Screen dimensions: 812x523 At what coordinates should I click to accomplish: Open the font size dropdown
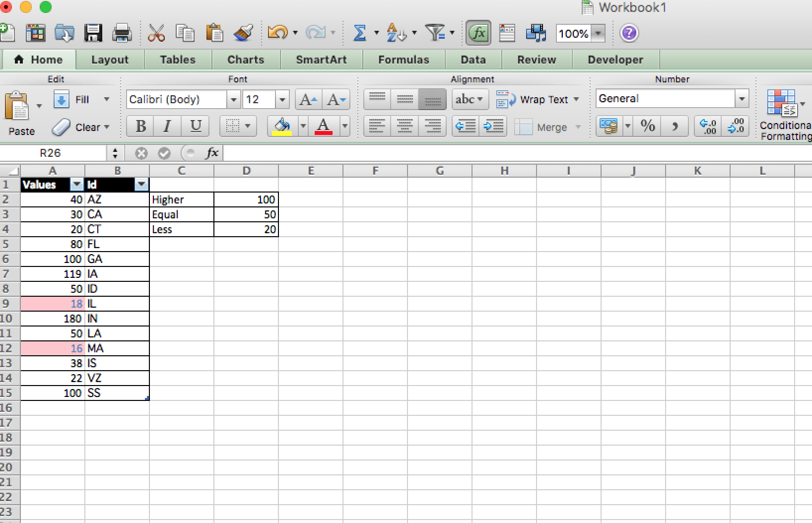(282, 99)
